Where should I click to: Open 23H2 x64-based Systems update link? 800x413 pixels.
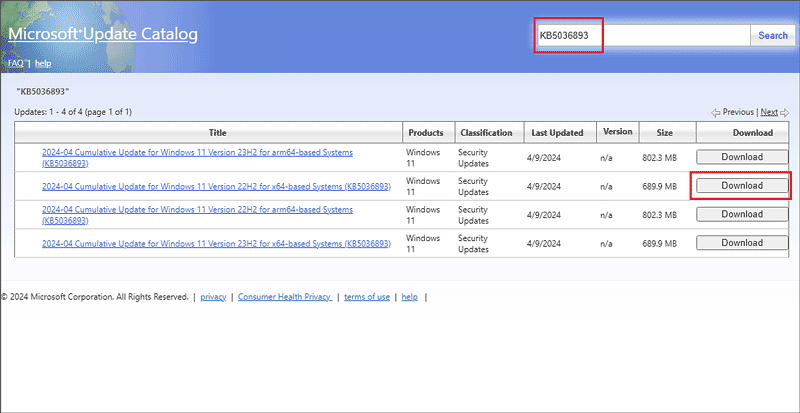(x=216, y=244)
